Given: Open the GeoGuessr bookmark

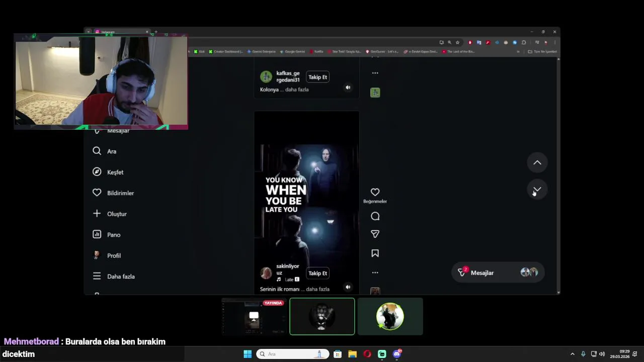Looking at the screenshot, I should [x=382, y=51].
